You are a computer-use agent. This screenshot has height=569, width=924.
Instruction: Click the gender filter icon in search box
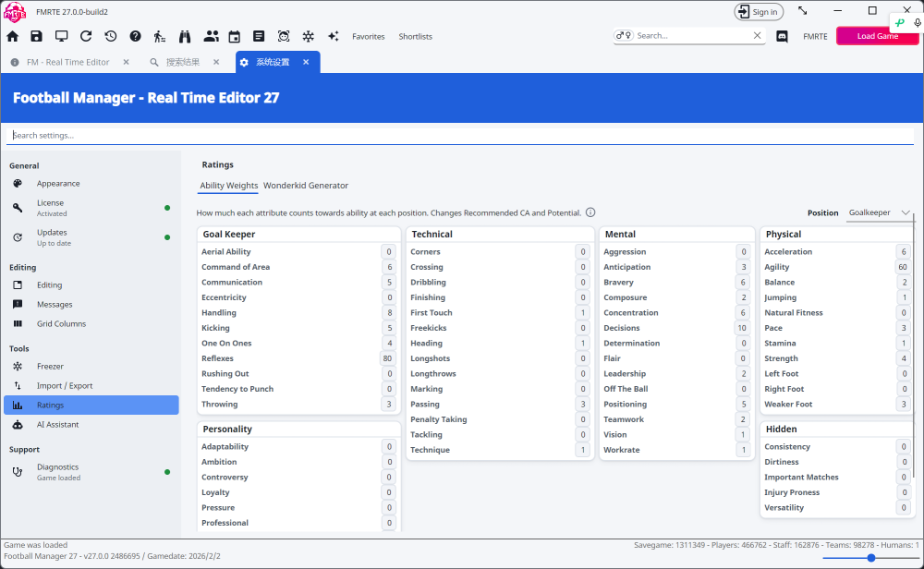click(x=624, y=35)
